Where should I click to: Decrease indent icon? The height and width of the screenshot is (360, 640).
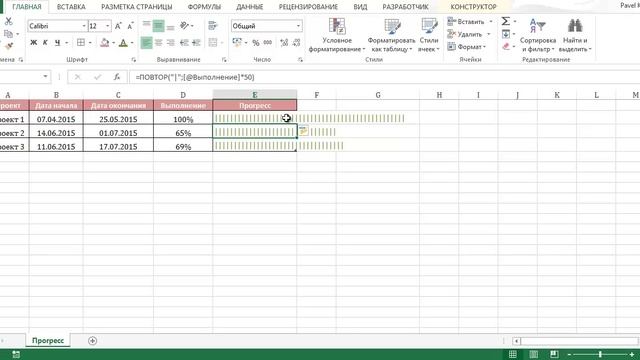point(184,42)
